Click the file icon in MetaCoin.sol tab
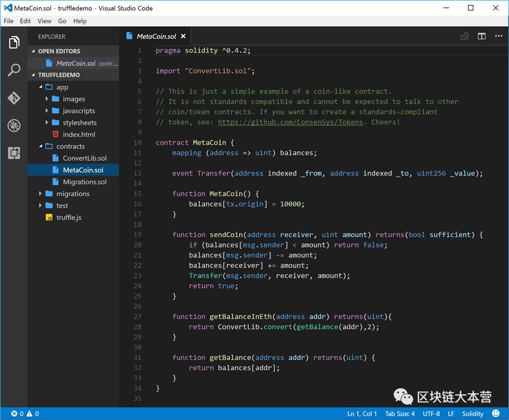 pos(129,36)
